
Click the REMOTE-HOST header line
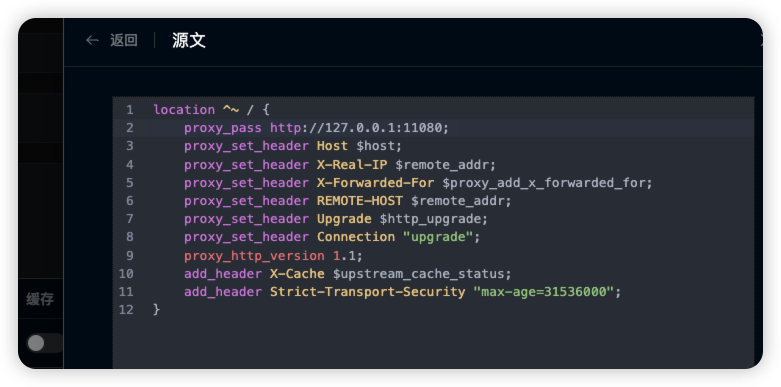(348, 201)
